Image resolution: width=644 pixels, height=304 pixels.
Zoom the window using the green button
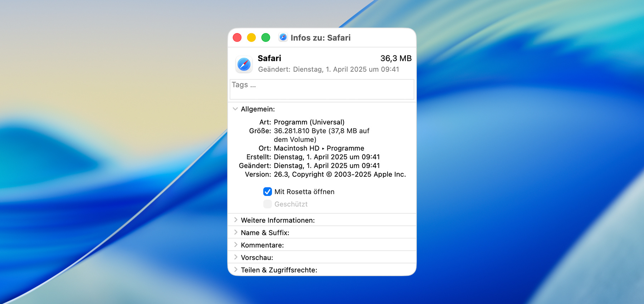(x=266, y=38)
